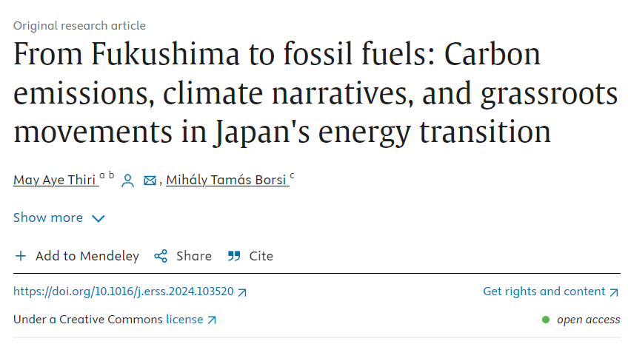
Task: Click arrow icon next to license link
Action: coord(212,320)
